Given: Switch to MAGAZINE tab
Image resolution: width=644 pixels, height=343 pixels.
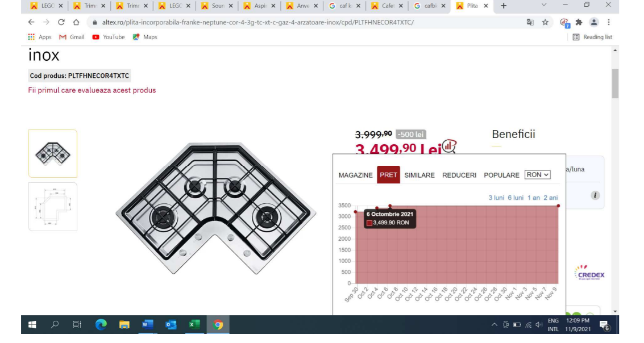Looking at the screenshot, I should tap(356, 175).
